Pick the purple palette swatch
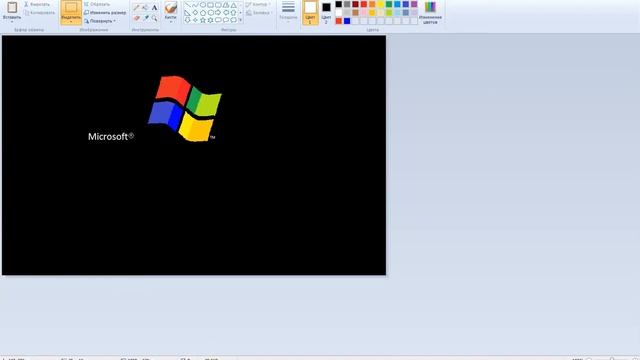This screenshot has width=640, height=360. coord(414,4)
